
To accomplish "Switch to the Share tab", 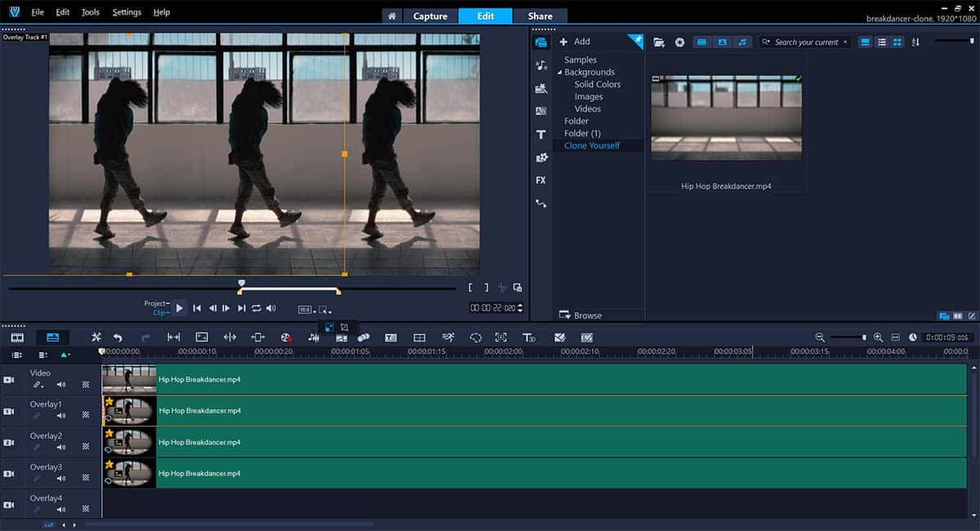I will [540, 16].
